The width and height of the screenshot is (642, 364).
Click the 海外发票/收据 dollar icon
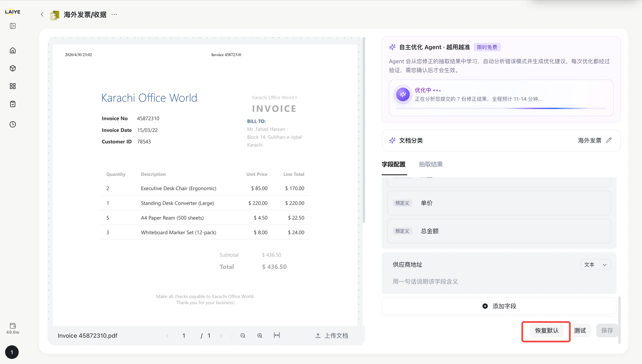pos(55,15)
